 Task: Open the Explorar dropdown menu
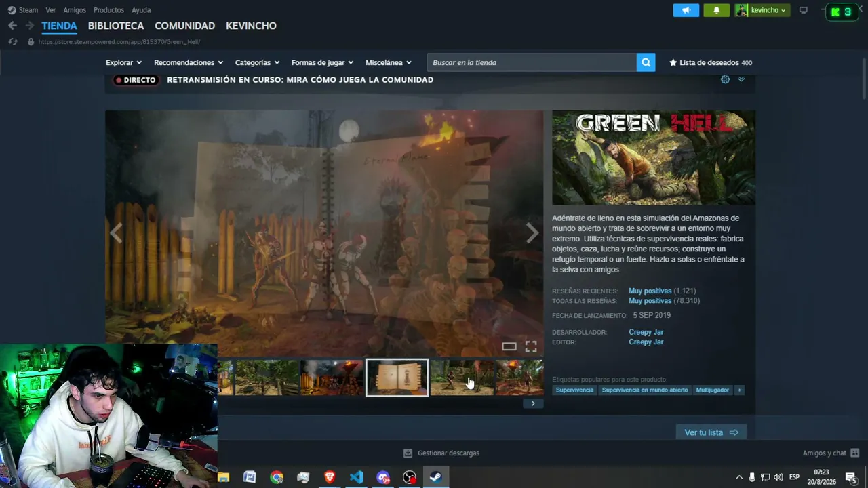pos(123,62)
